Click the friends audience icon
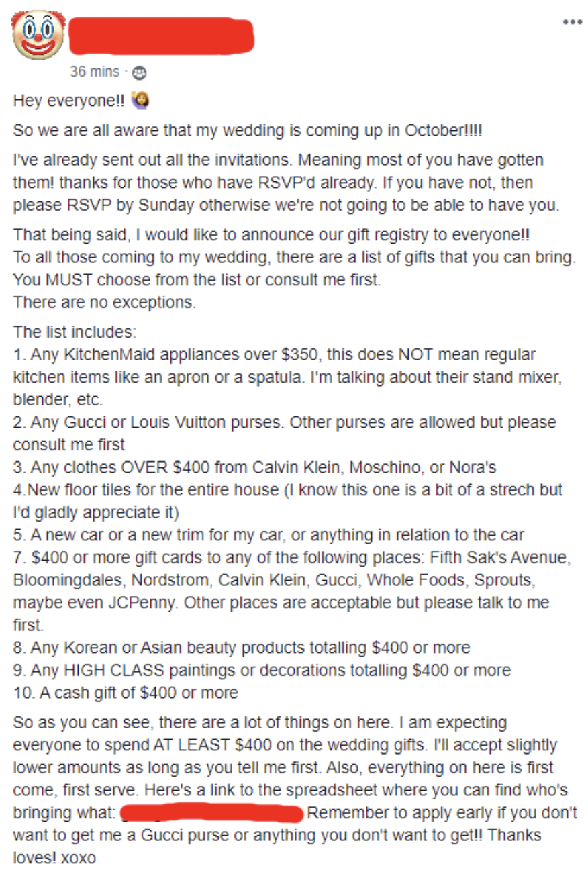This screenshot has width=588, height=874. pyautogui.click(x=140, y=72)
